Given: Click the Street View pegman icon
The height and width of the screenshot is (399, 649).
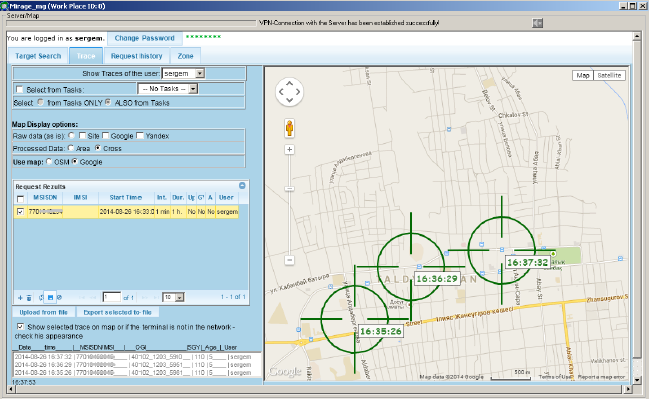Looking at the screenshot, I should (x=289, y=128).
